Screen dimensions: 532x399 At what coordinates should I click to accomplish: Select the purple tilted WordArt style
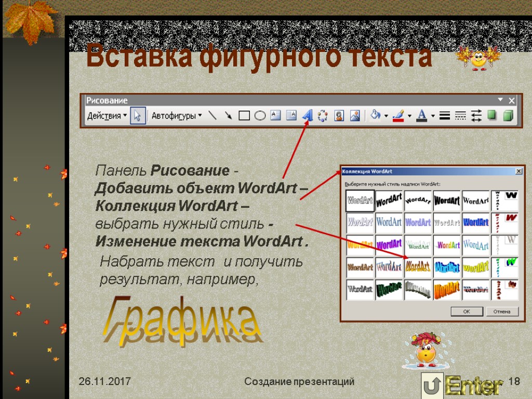(x=389, y=245)
